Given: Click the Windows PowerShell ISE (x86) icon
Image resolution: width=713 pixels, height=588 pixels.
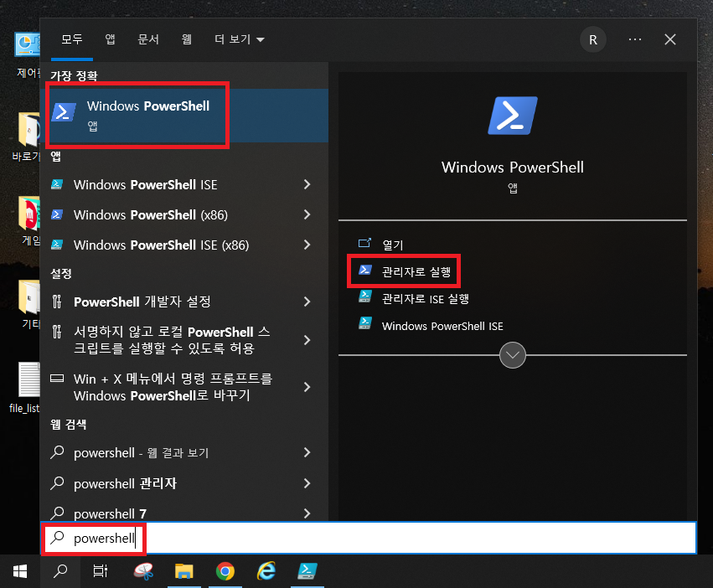Looking at the screenshot, I should coord(57,245).
